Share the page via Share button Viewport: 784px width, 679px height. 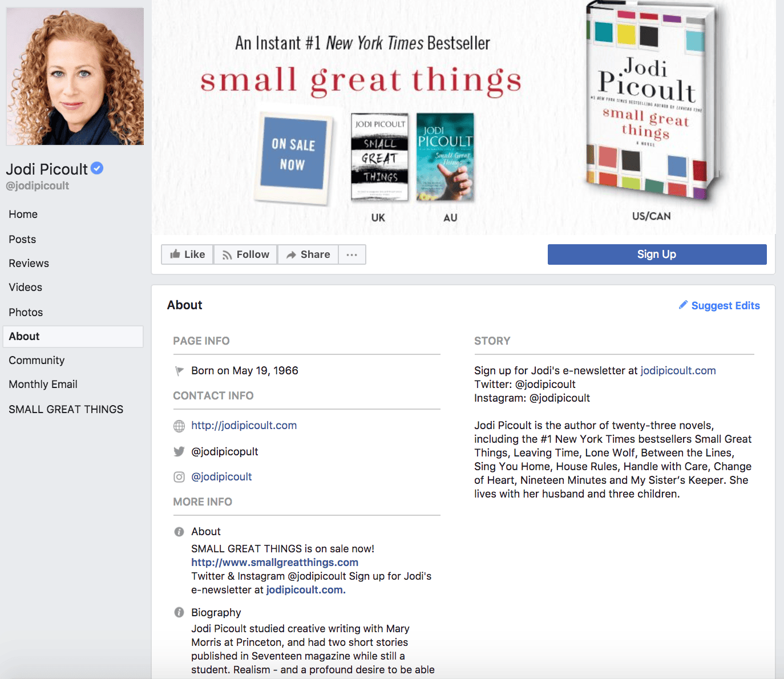[308, 254]
